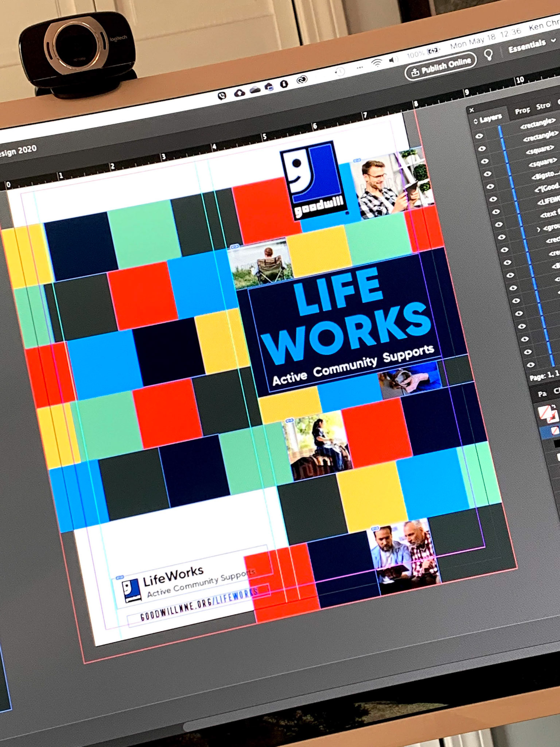Open Time Machine menu bar icon
Image resolution: width=560 pixels, height=747 pixels.
tap(340, 71)
